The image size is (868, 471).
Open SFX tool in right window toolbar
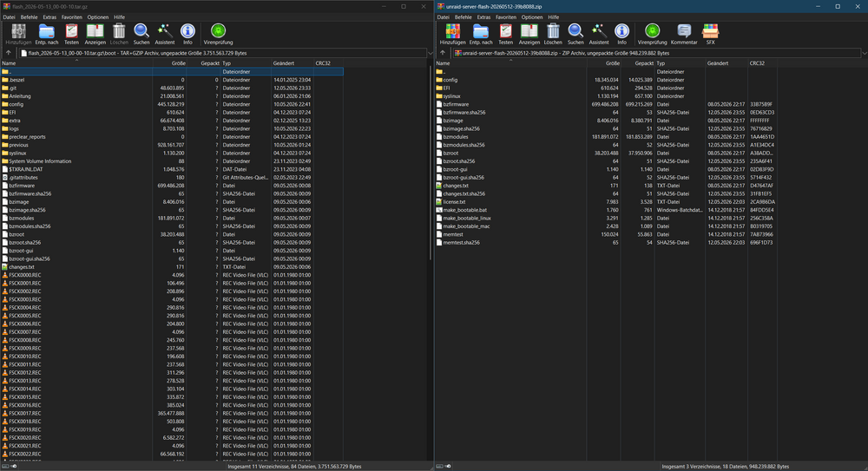coord(710,34)
